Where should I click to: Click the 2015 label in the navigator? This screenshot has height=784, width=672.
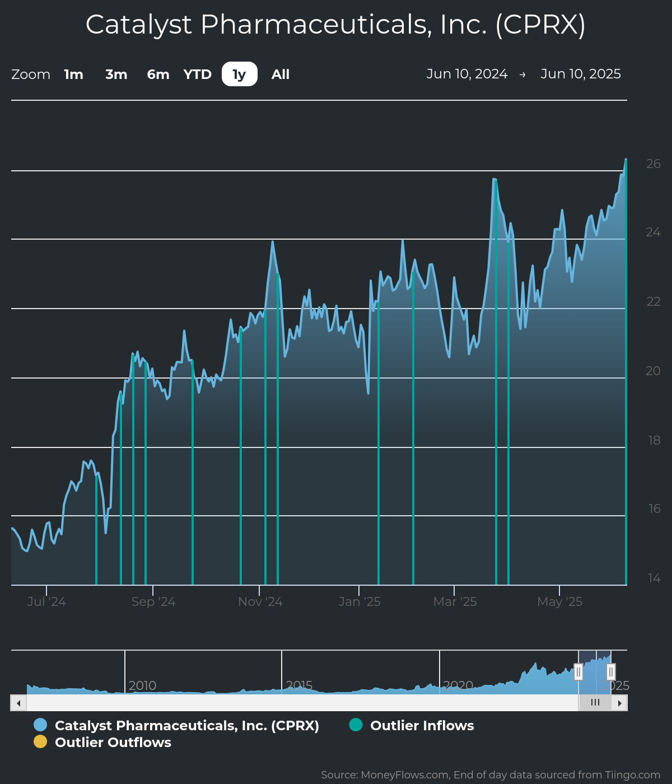[x=299, y=685]
